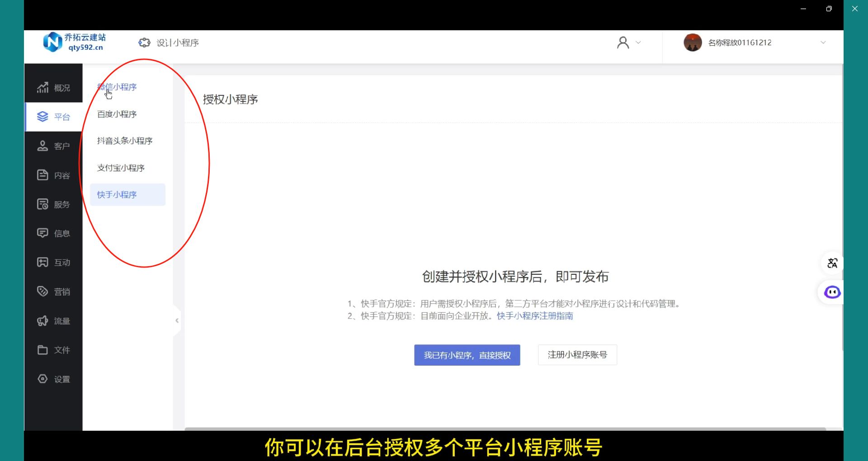Click the 设计小程序 header text
The image size is (868, 461).
pos(178,42)
